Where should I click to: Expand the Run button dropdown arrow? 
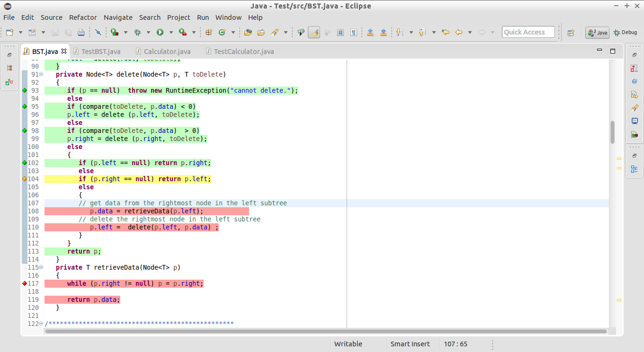click(170, 33)
